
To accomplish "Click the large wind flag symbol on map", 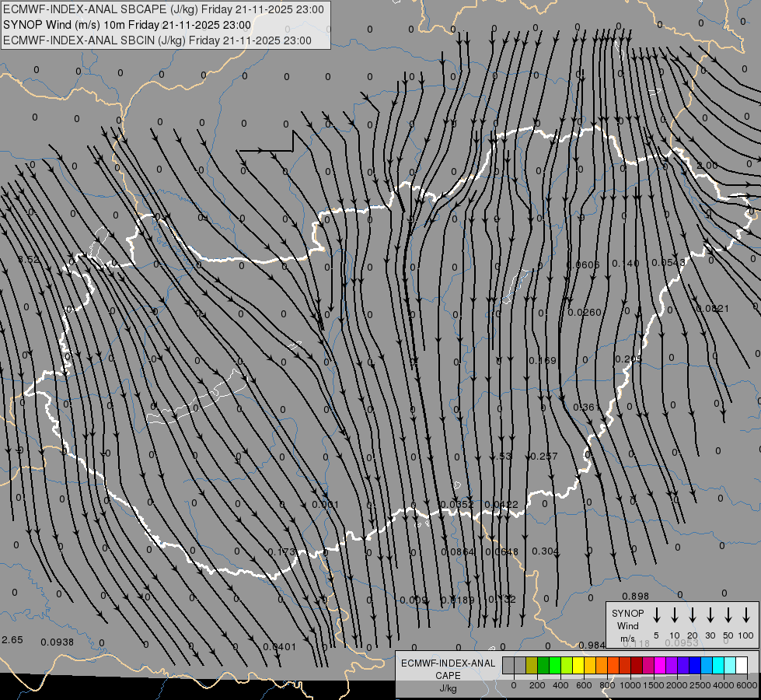I will coord(267,142).
